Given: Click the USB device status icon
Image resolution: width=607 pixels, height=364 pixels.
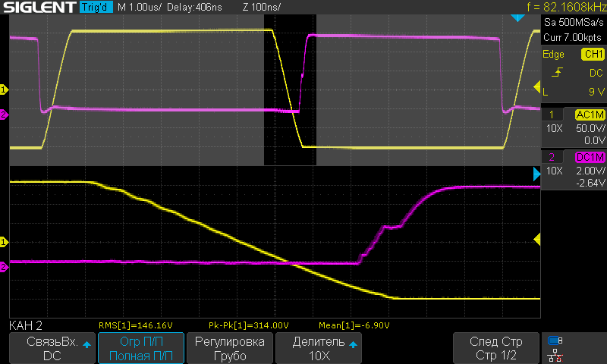Looking at the screenshot, I should point(555,340).
